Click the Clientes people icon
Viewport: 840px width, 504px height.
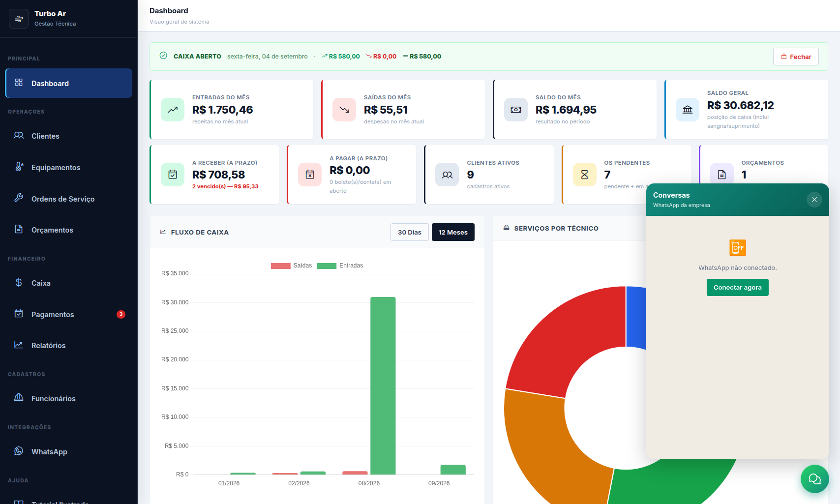[19, 135]
